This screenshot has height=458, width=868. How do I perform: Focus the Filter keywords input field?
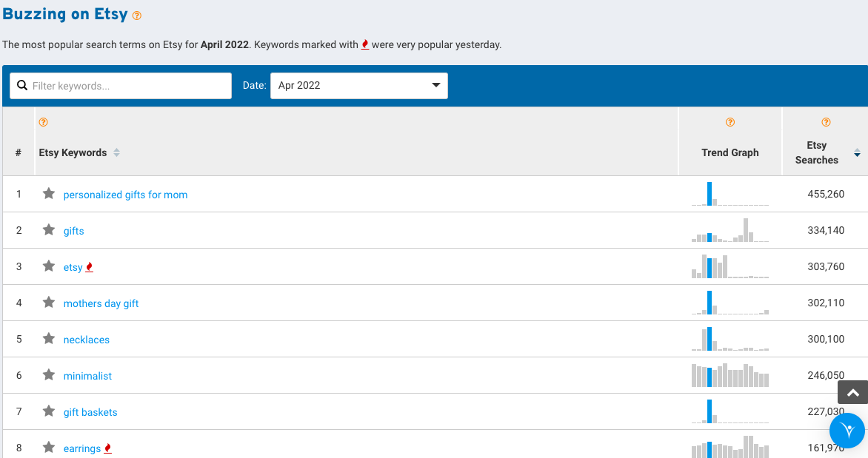pyautogui.click(x=121, y=86)
